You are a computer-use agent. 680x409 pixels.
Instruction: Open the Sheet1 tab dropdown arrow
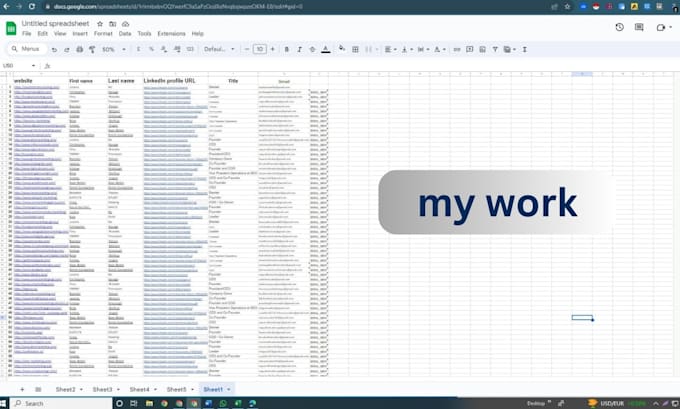tap(229, 389)
